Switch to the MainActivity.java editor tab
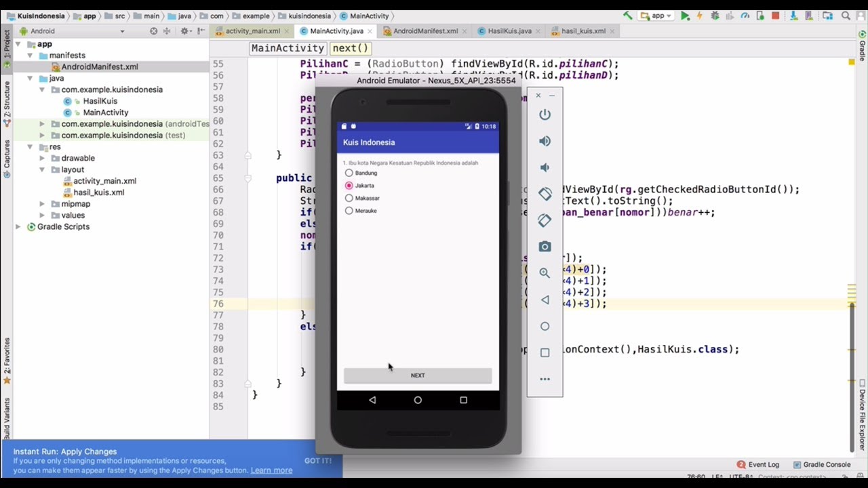The image size is (868, 488). click(x=336, y=31)
